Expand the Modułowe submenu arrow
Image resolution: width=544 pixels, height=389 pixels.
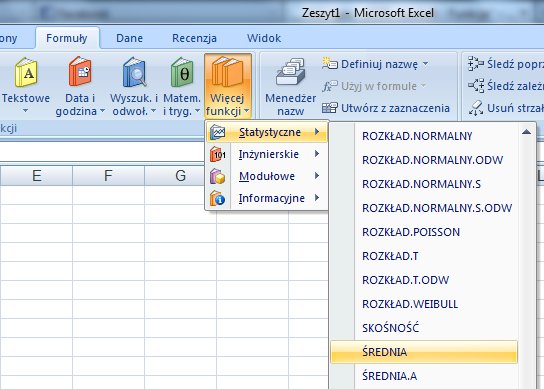(317, 176)
